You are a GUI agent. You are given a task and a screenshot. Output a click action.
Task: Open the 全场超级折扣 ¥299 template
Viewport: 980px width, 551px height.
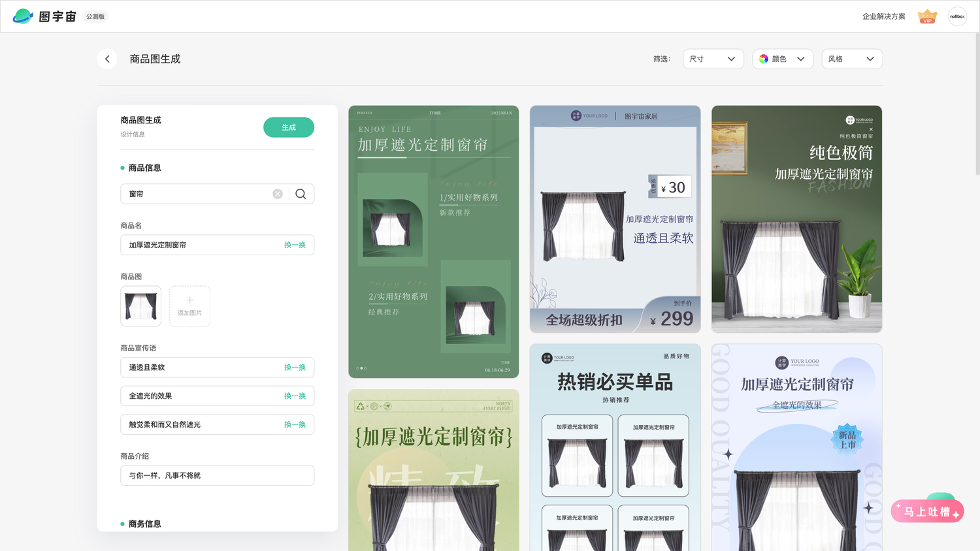coord(615,219)
